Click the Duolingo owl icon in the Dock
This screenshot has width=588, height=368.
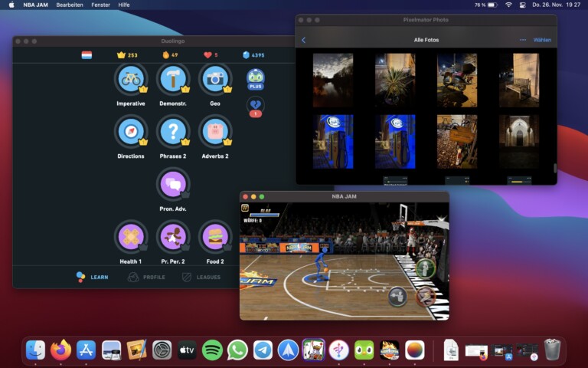[x=364, y=350]
